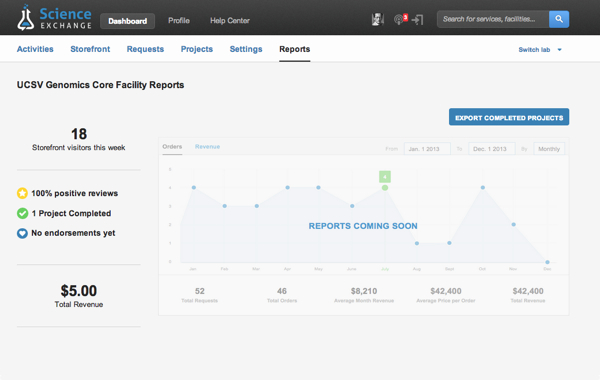This screenshot has width=600, height=380.
Task: Click the blue magnifier search button
Action: pyautogui.click(x=559, y=19)
